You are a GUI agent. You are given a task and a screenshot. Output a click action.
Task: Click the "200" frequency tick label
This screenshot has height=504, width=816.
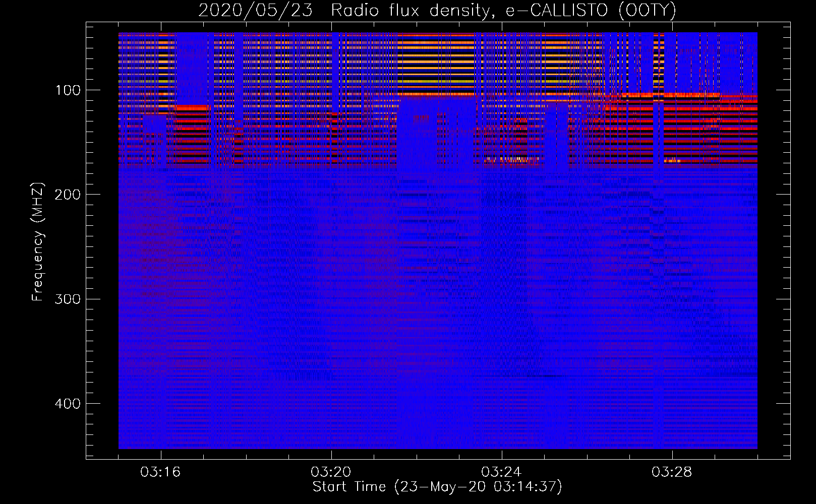click(68, 195)
